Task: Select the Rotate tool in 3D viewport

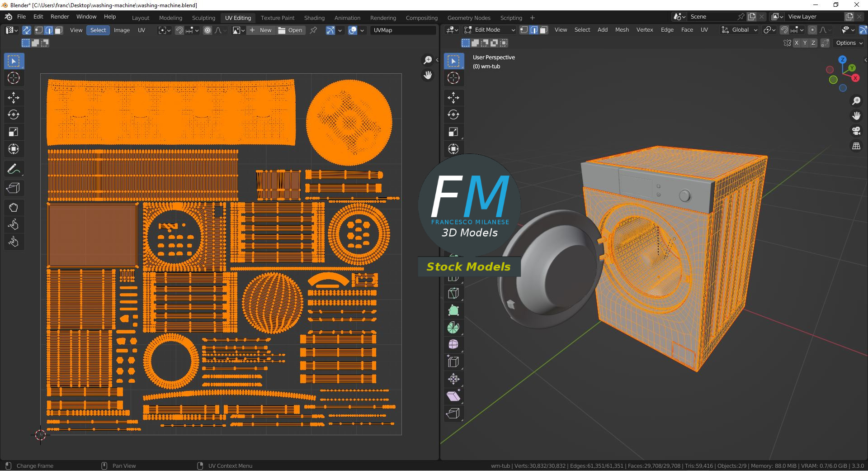Action: pos(453,114)
